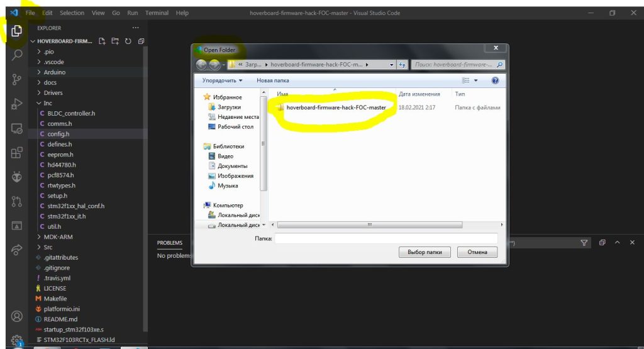Refresh the Explorer file tree
This screenshot has width=644, height=349.
tap(128, 42)
